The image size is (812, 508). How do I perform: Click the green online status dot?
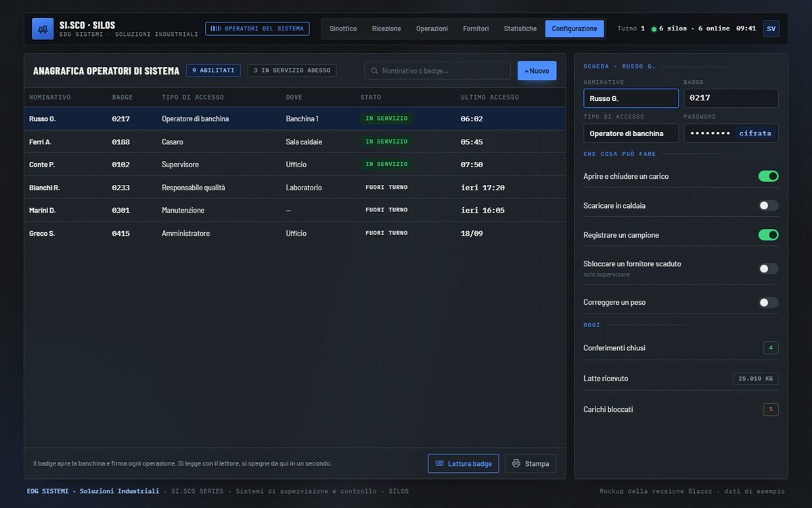click(x=654, y=29)
